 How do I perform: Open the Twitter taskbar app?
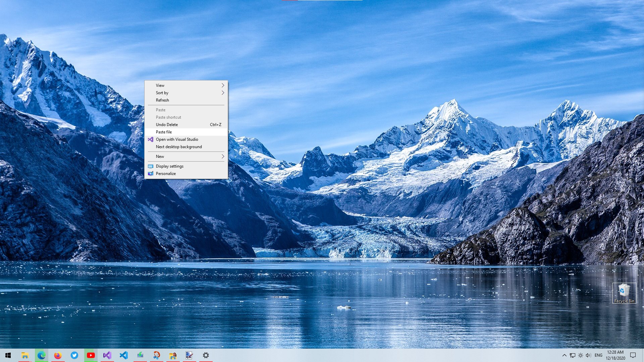(74, 355)
